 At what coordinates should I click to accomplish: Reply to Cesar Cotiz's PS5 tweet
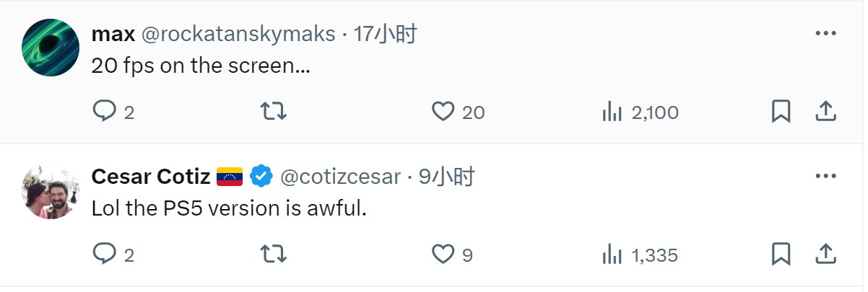[105, 254]
